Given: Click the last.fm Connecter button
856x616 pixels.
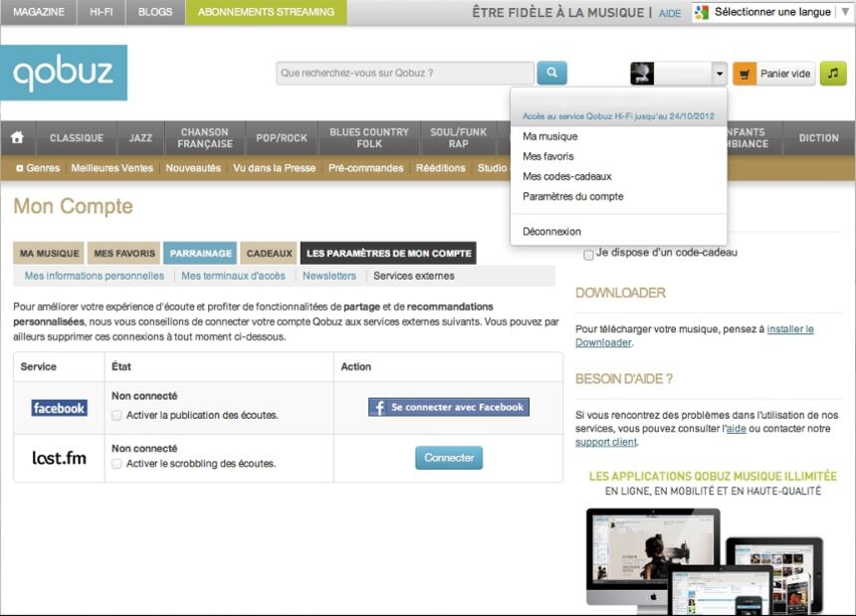Looking at the screenshot, I should (x=449, y=458).
